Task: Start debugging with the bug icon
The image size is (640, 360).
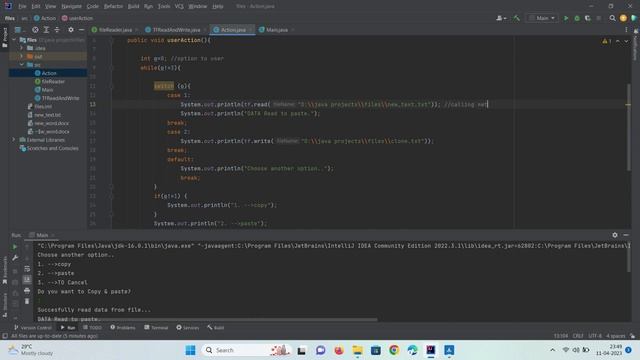Action: pos(577,18)
